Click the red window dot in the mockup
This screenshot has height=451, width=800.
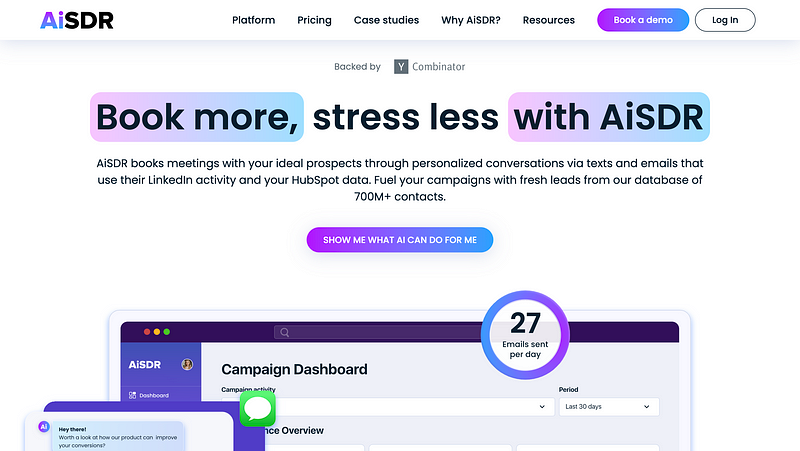[x=147, y=332]
